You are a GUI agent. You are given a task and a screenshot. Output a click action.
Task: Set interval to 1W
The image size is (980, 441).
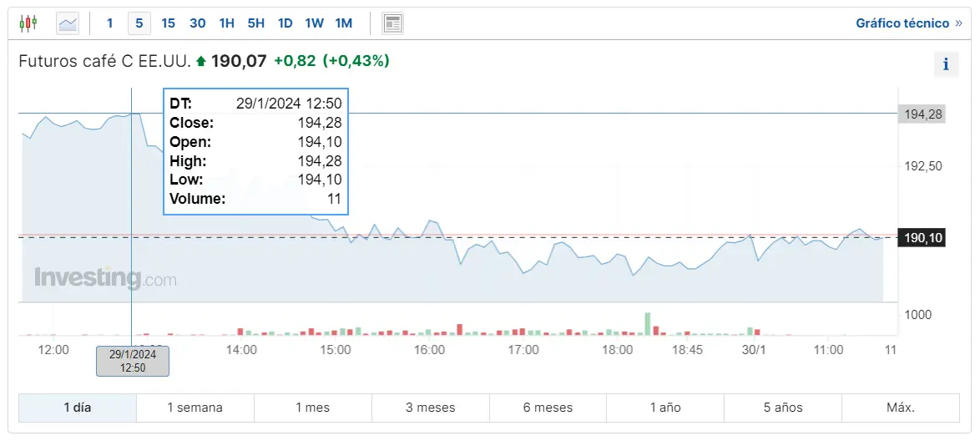[314, 23]
